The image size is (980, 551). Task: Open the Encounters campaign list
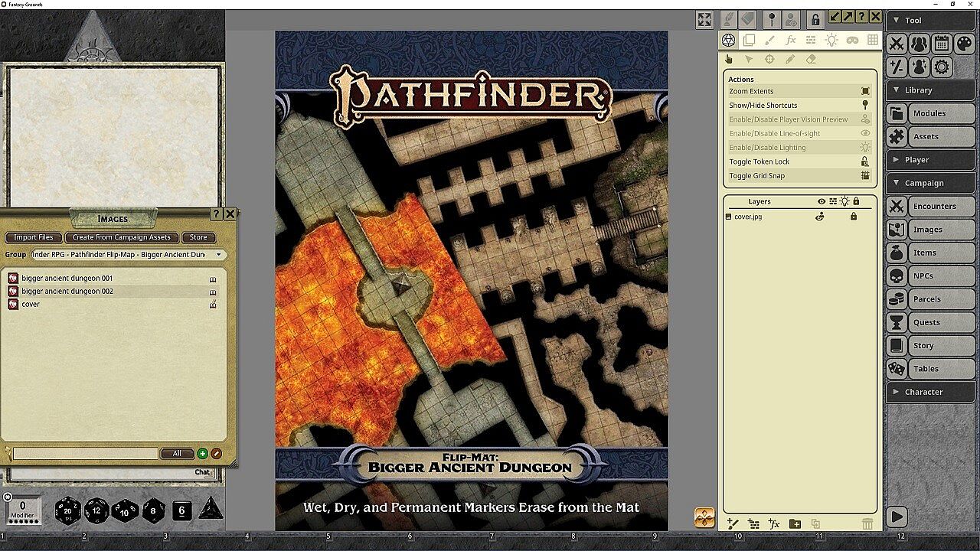click(x=930, y=206)
